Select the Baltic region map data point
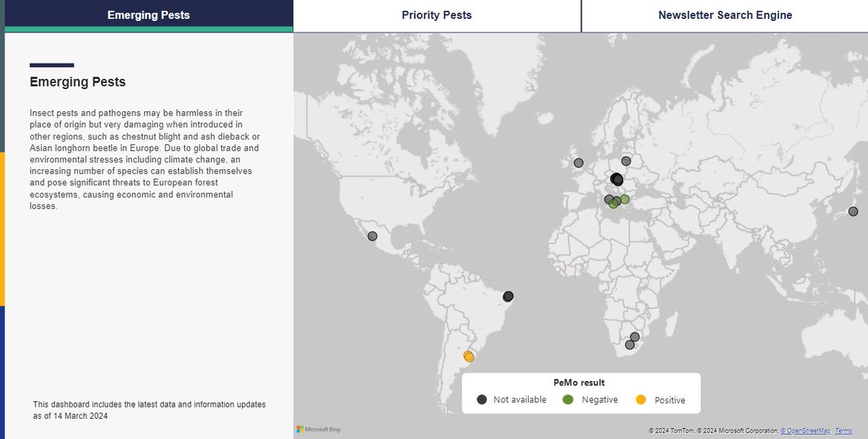Image resolution: width=868 pixels, height=439 pixels. coord(626,161)
